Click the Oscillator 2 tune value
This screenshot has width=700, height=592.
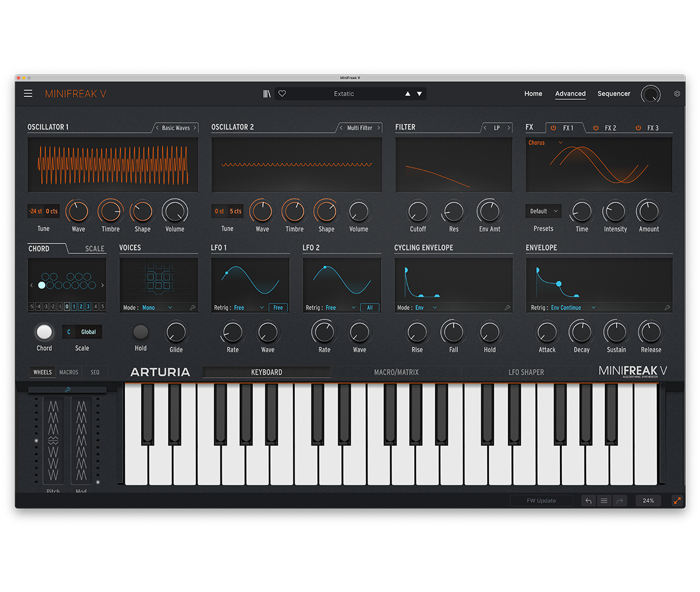(x=228, y=211)
